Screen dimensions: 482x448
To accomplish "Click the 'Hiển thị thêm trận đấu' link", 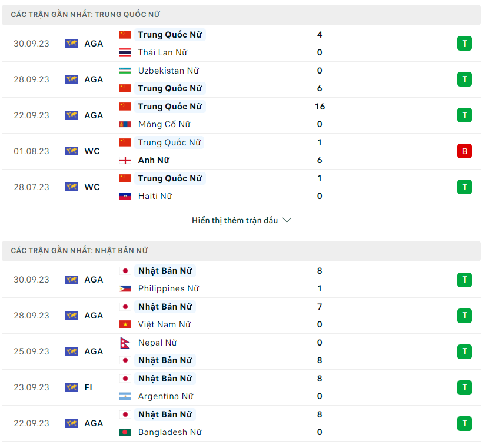I will point(234,220).
